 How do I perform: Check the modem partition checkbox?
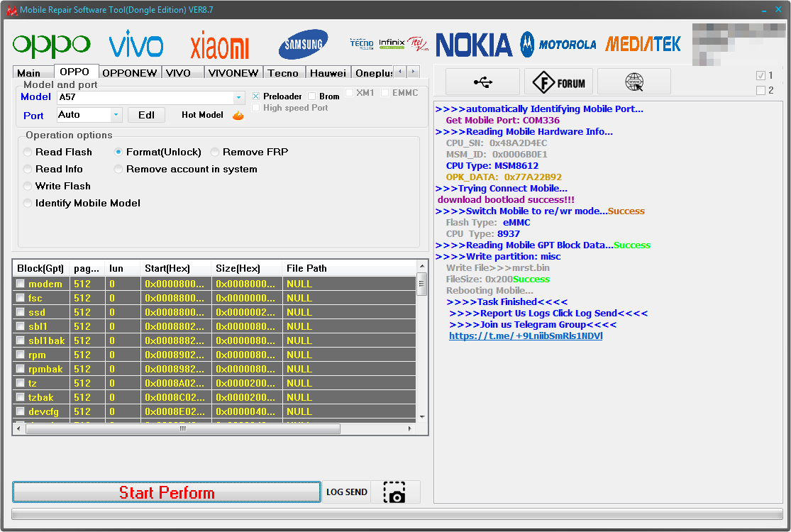pos(20,284)
